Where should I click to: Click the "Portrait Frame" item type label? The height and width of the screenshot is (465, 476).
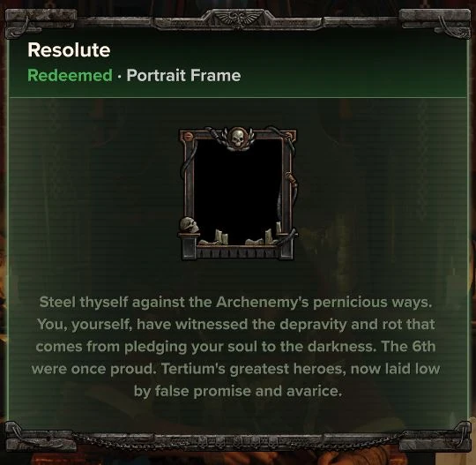(183, 75)
